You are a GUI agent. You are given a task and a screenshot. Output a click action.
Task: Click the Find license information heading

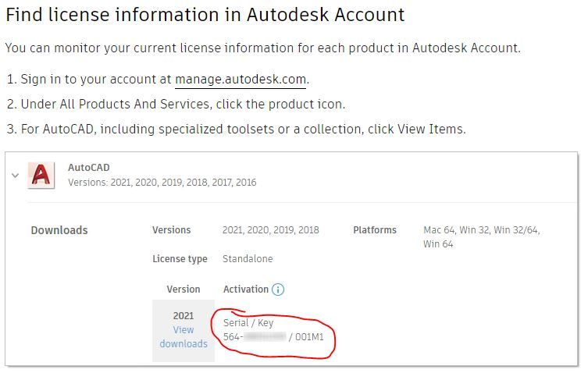point(205,15)
